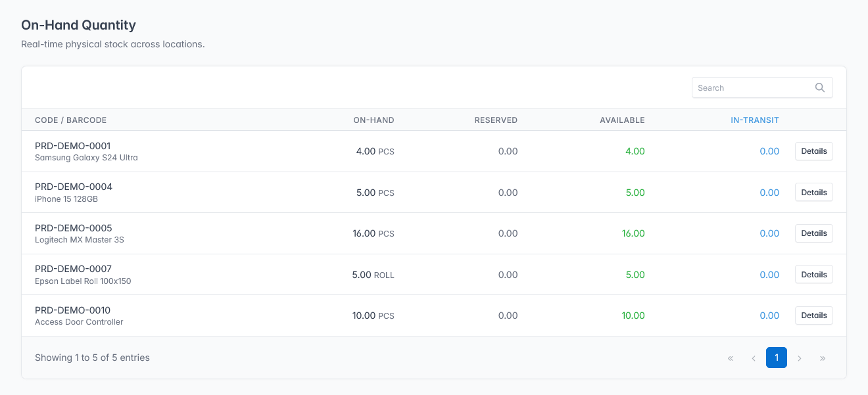Select product code PRD-DEMO-0007
The height and width of the screenshot is (395, 868).
click(x=73, y=269)
